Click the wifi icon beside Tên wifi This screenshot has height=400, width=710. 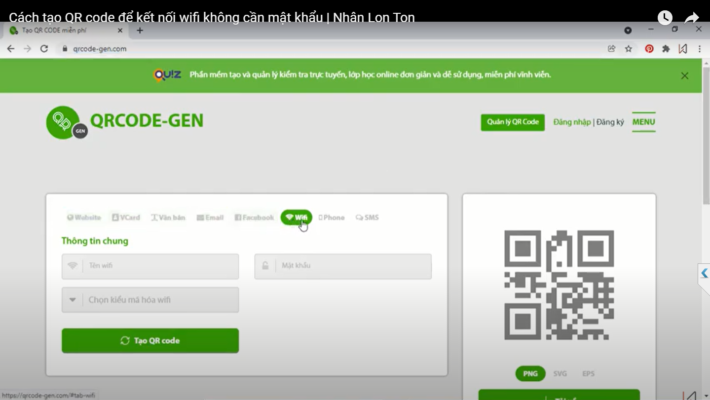pos(72,266)
